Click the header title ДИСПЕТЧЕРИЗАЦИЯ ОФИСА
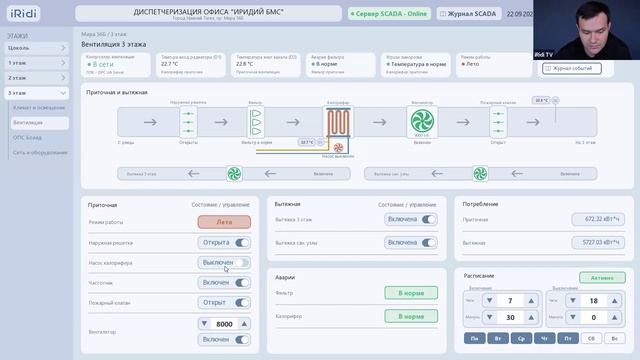The height and width of the screenshot is (360, 640). pyautogui.click(x=208, y=12)
